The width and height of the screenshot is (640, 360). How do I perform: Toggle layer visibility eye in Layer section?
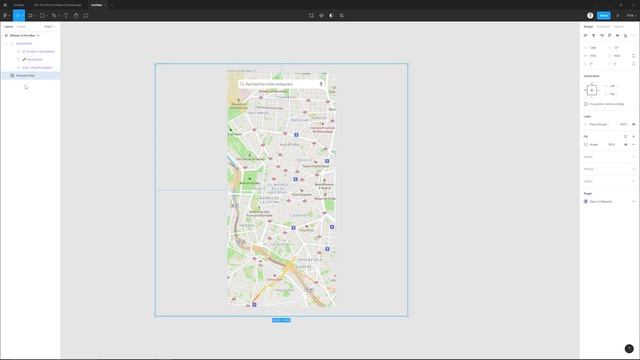pos(633,124)
